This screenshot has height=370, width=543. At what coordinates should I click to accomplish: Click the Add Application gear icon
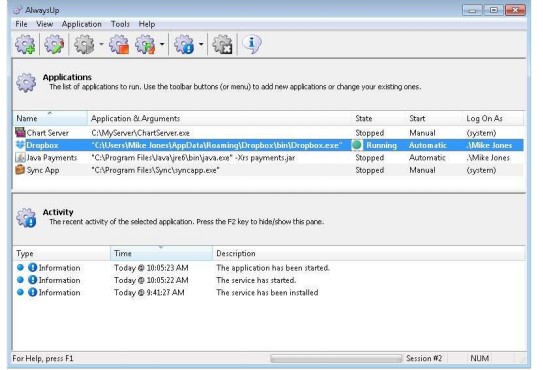click(25, 44)
